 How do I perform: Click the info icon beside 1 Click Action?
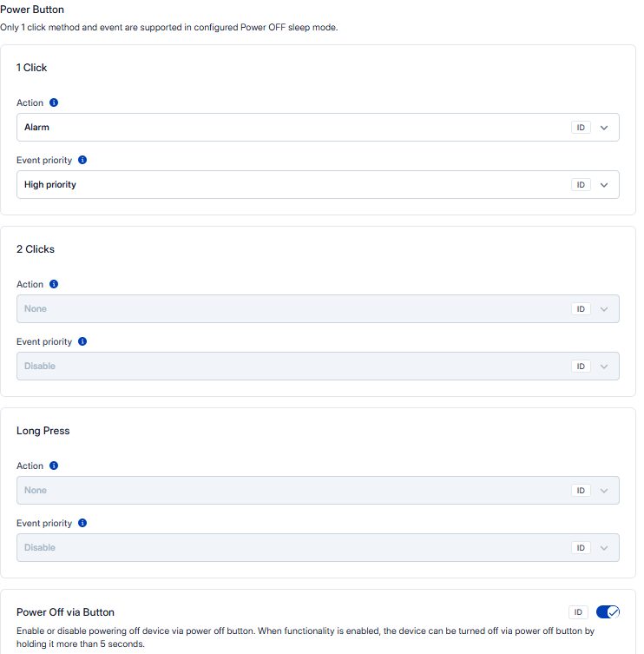54,102
